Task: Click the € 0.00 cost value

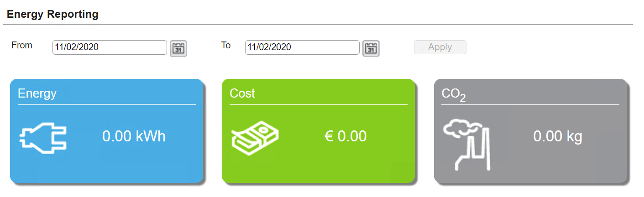Action: (x=346, y=136)
